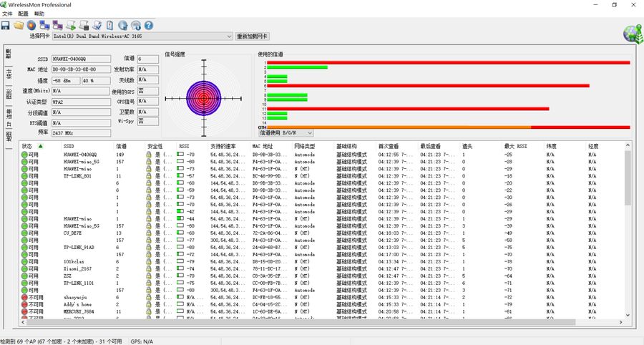Click the signal bar icon in ZSZ row
This screenshot has width=644, height=345.
pos(180,276)
